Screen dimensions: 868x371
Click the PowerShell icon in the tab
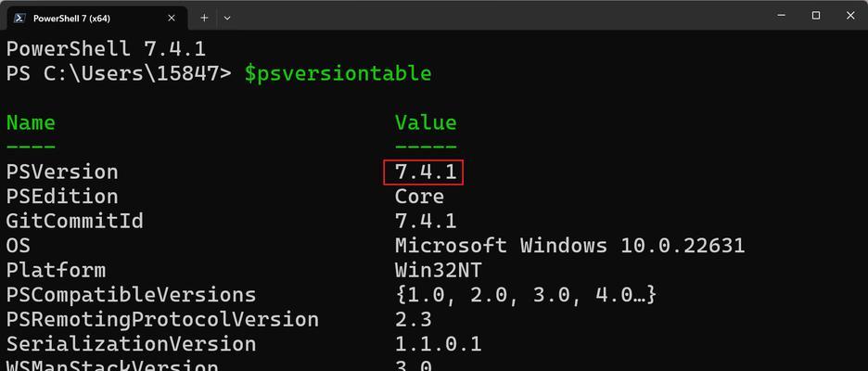coord(19,18)
